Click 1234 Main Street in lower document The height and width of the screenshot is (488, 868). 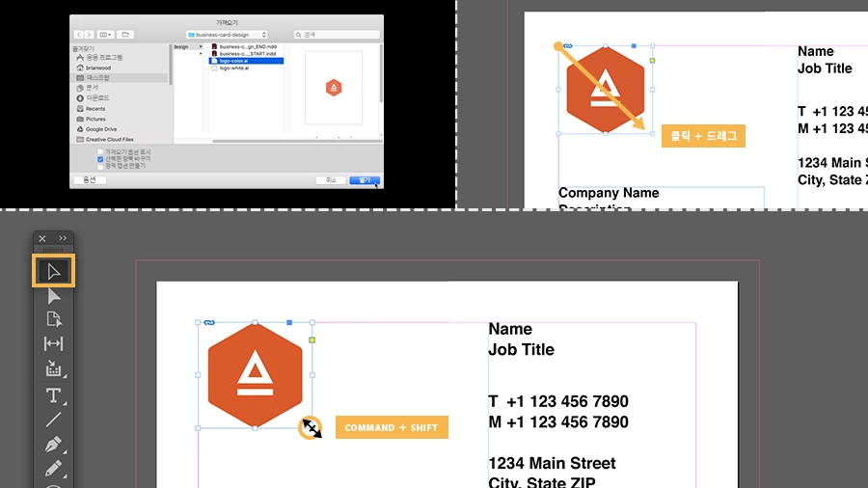[552, 463]
